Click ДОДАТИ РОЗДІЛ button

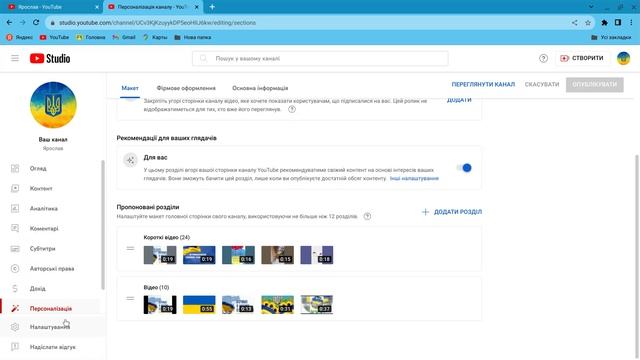pyautogui.click(x=451, y=212)
